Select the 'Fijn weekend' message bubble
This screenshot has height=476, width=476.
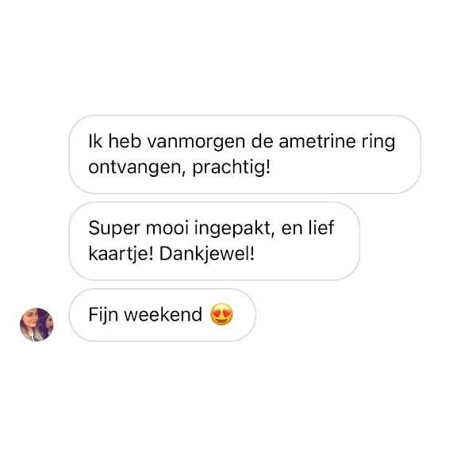point(163,315)
